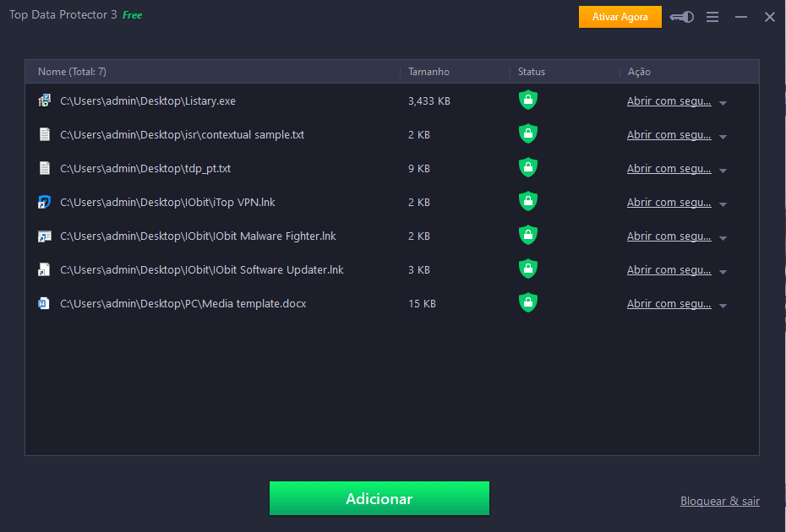786x532 pixels.
Task: Expand action dropdown for tdp_pt.txt
Action: click(723, 171)
